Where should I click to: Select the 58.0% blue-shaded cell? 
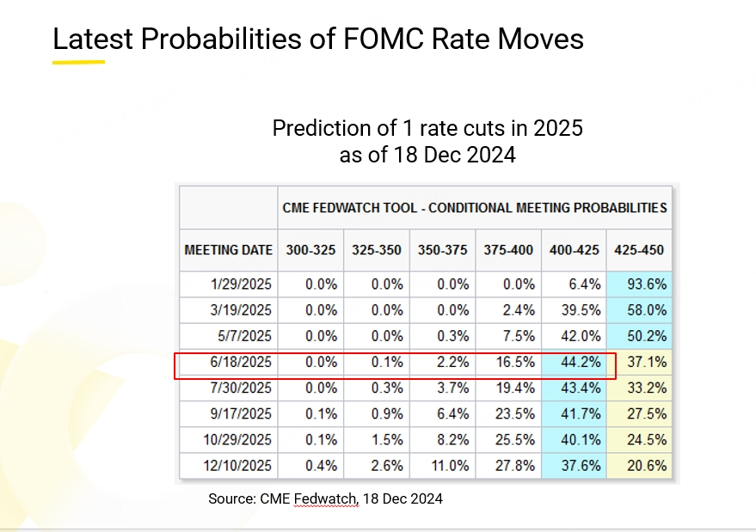pyautogui.click(x=639, y=310)
